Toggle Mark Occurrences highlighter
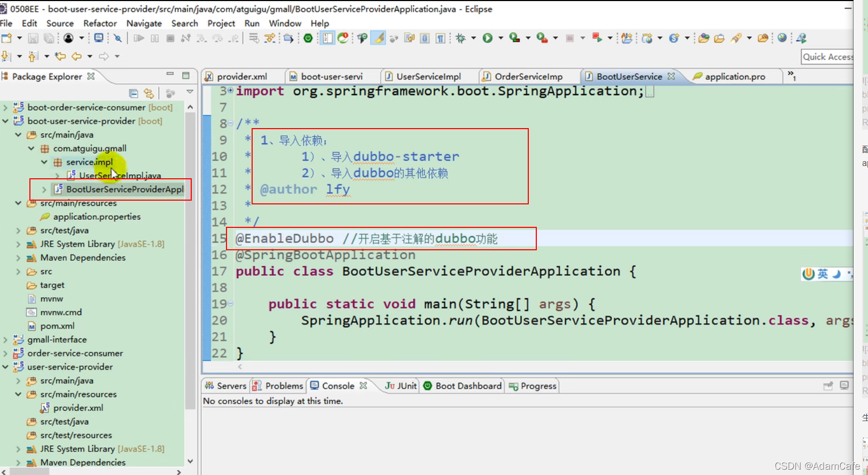 379,38
